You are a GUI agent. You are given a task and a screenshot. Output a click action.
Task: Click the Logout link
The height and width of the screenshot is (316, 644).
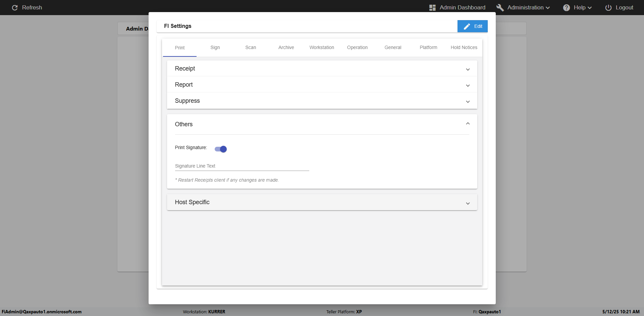click(x=624, y=8)
